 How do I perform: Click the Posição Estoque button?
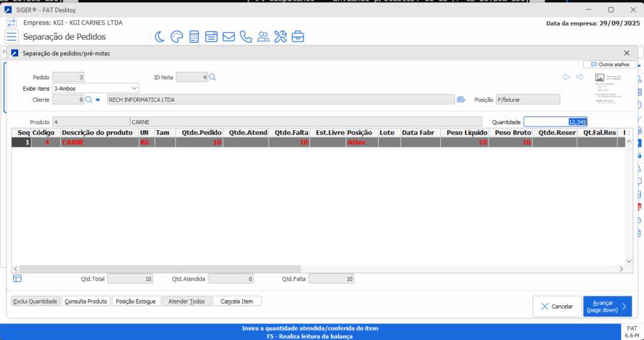click(136, 302)
